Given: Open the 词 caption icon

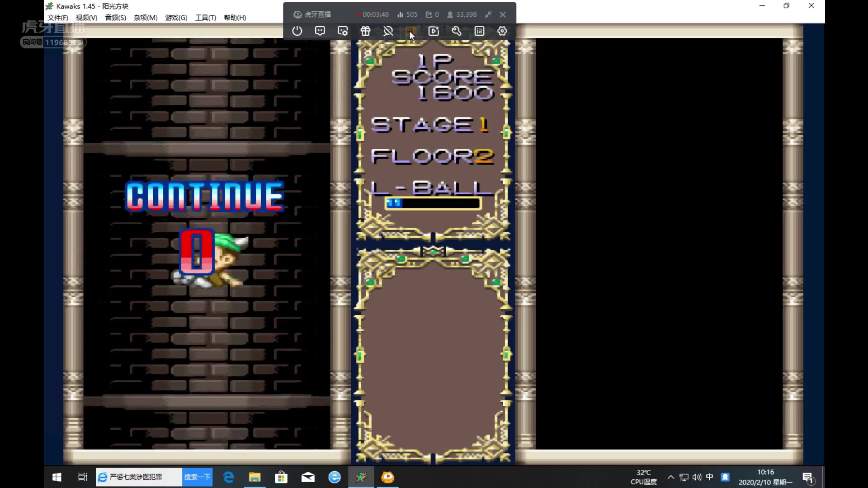Looking at the screenshot, I should click(x=479, y=31).
